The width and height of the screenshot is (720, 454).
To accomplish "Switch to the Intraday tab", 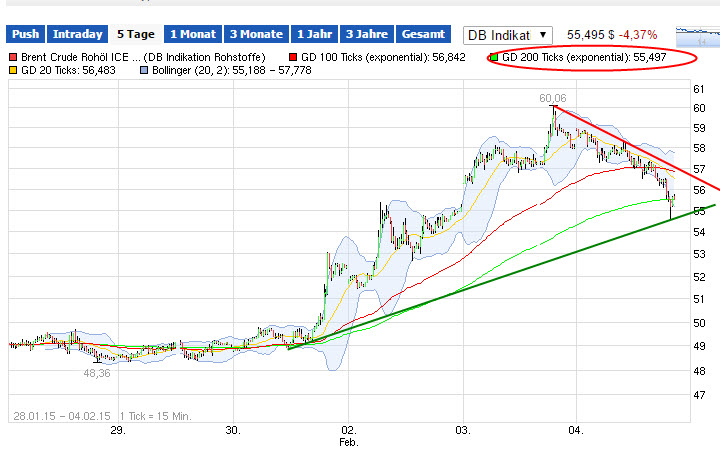I will click(78, 34).
